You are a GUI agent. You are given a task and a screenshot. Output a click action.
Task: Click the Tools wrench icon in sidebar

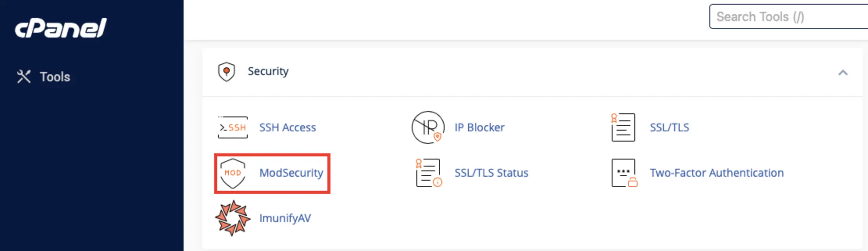click(24, 77)
